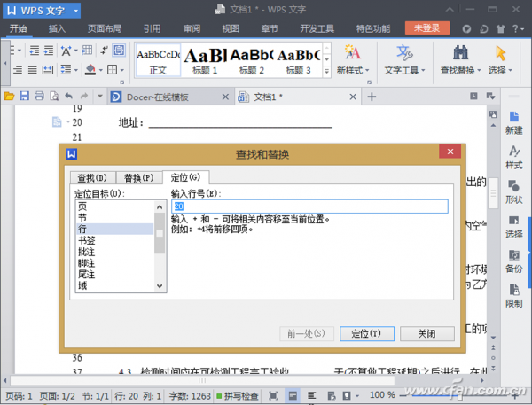This screenshot has height=405, width=532.
Task: Click 100 % zoom level in status bar
Action: [382, 395]
